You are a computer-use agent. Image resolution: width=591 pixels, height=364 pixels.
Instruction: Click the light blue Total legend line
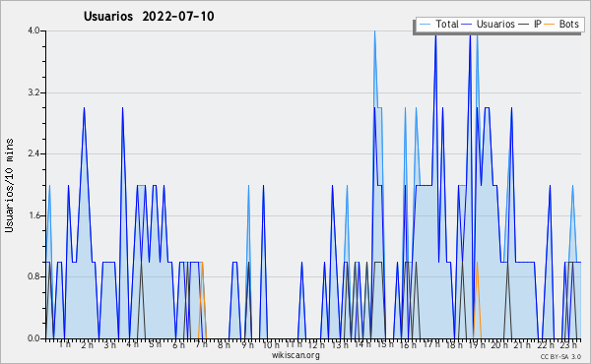click(425, 24)
